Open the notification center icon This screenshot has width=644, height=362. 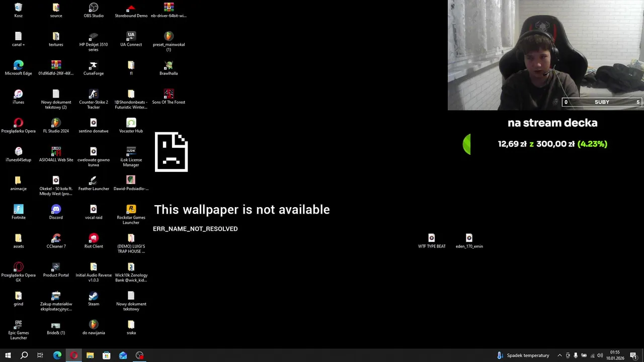[633, 355]
